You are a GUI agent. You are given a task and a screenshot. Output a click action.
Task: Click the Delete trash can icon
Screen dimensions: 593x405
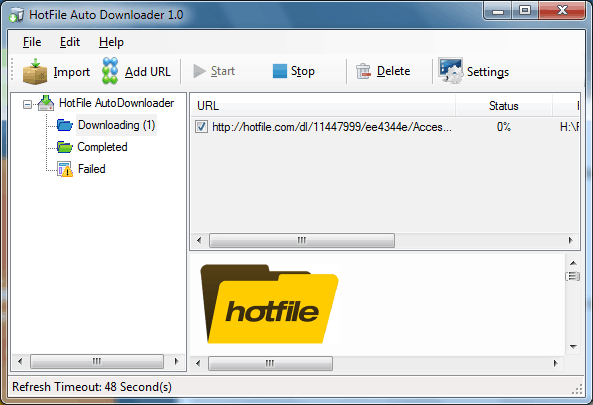pyautogui.click(x=363, y=71)
